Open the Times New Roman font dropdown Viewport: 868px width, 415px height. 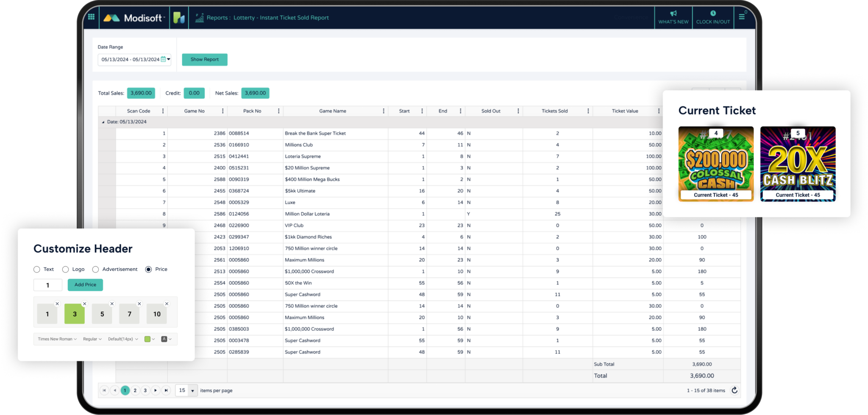57,339
